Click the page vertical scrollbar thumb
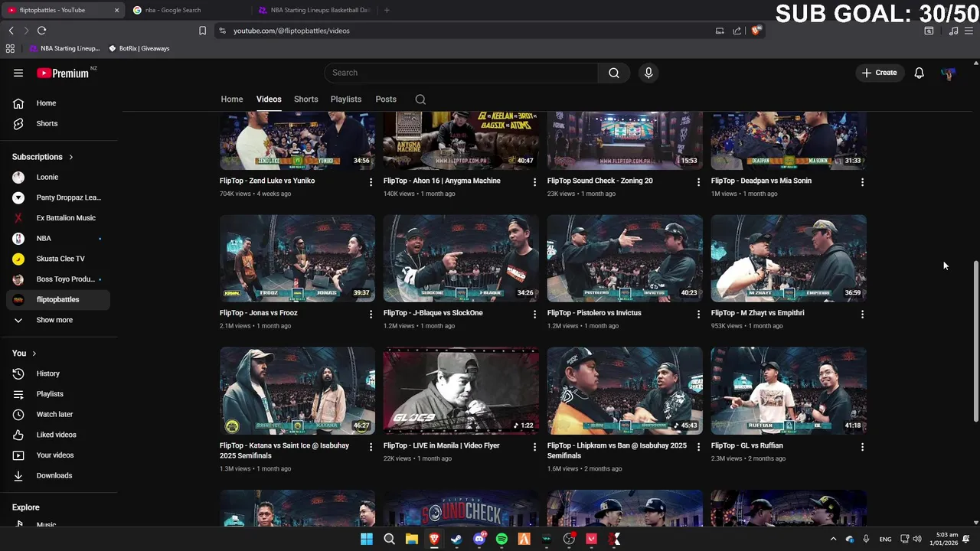 point(975,341)
